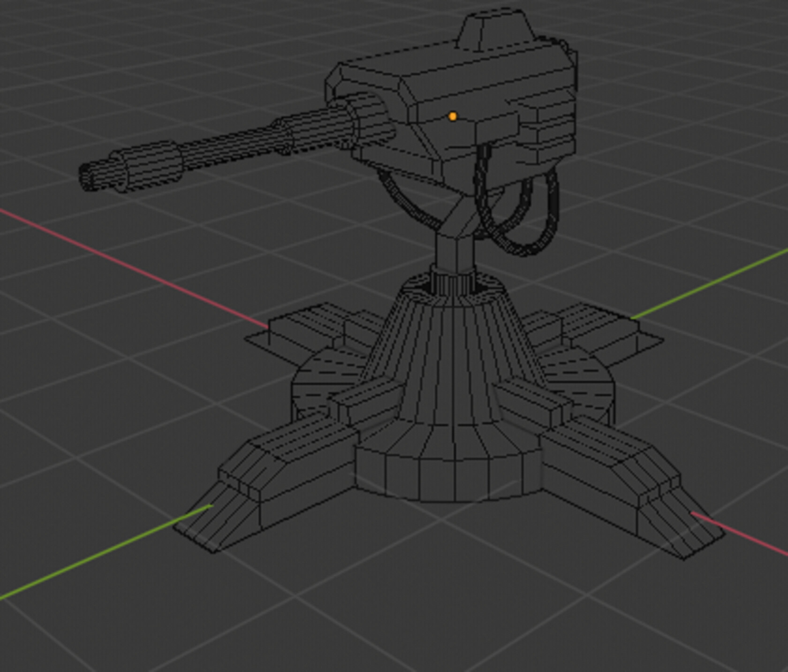Select the orange object origin point
Viewport: 788px width, 672px height.
click(452, 116)
